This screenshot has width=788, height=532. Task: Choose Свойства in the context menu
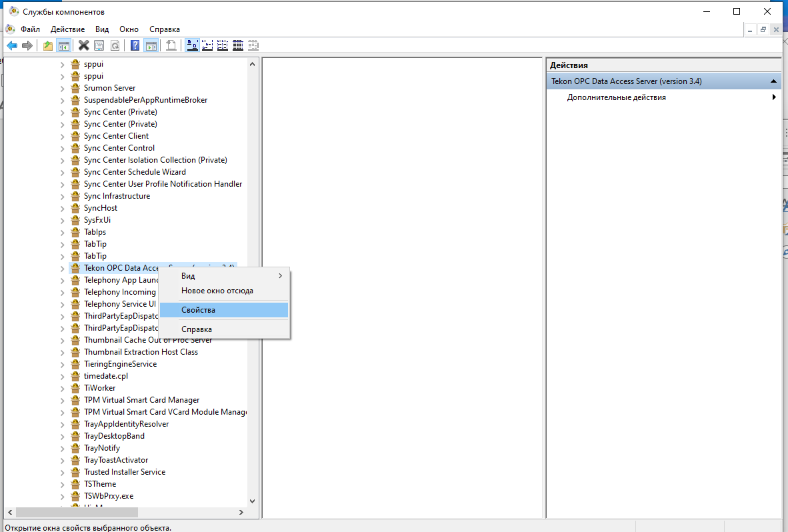click(198, 310)
